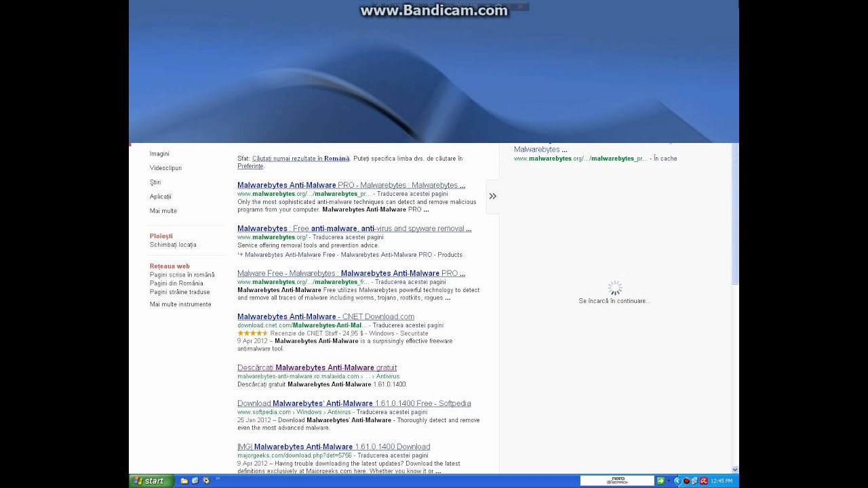The image size is (868, 488).
Task: Open media player icon in Quick Launch
Action: click(x=206, y=481)
